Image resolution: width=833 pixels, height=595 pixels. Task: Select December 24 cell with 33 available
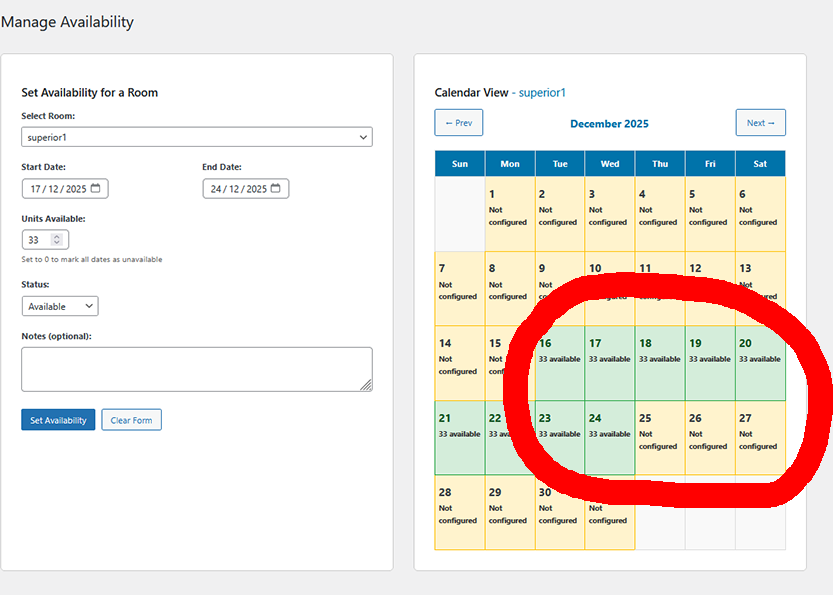(610, 438)
